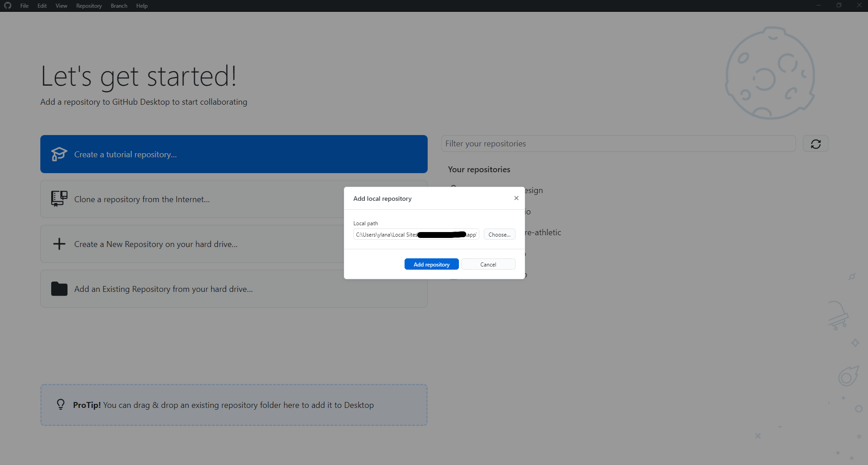This screenshot has width=868, height=465.
Task: Click the graduation cap tutorial icon
Action: [x=59, y=154]
